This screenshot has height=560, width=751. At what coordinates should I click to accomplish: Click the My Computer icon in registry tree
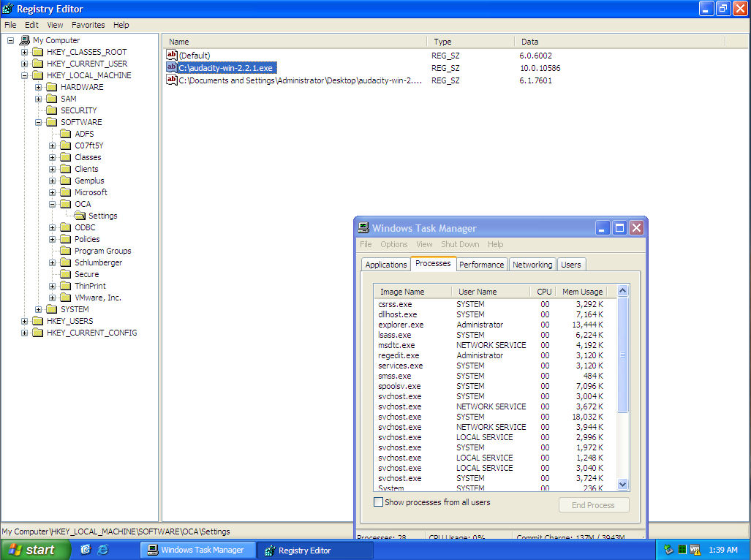(25, 40)
